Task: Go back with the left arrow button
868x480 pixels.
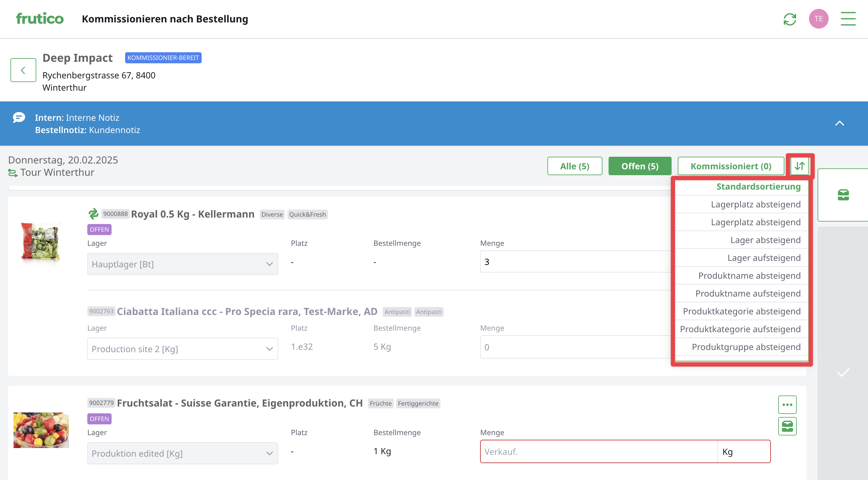Action: [x=23, y=70]
